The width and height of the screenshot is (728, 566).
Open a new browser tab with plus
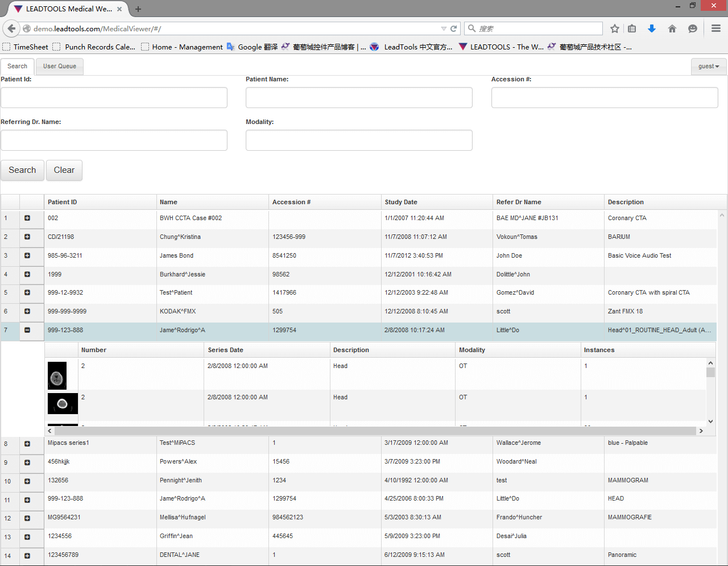[138, 9]
